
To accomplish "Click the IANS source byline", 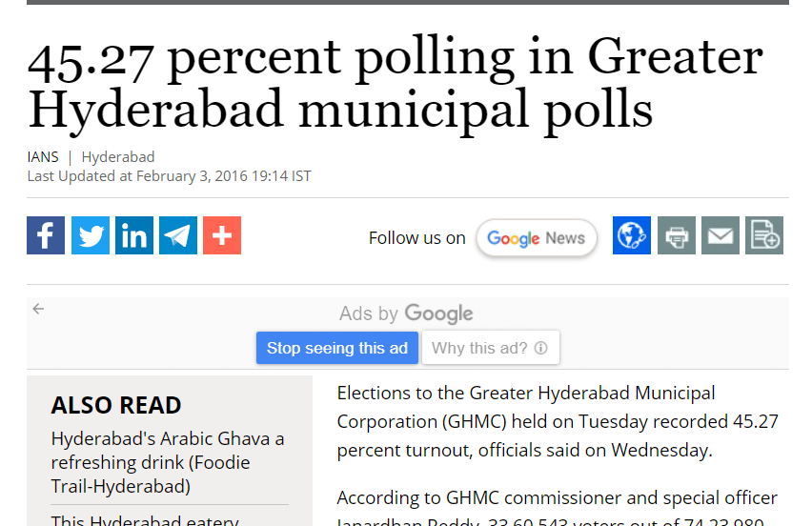I will [x=43, y=157].
